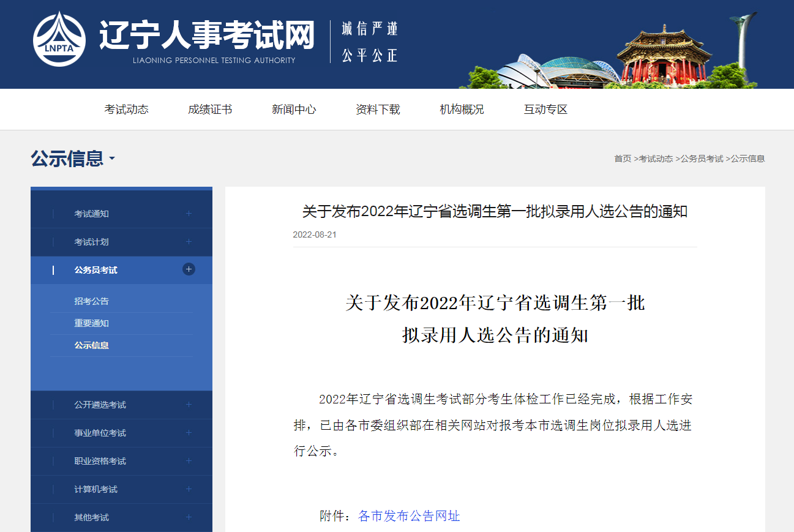794x532 pixels.
Task: Expand 公开遴选考试 with its plus icon
Action: coord(189,405)
